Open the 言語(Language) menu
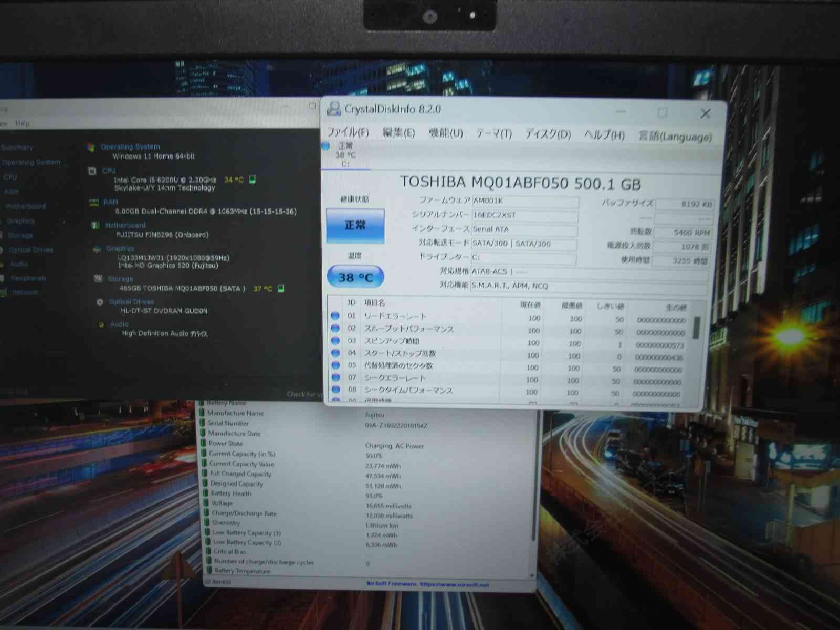Image resolution: width=840 pixels, height=630 pixels. point(675,136)
